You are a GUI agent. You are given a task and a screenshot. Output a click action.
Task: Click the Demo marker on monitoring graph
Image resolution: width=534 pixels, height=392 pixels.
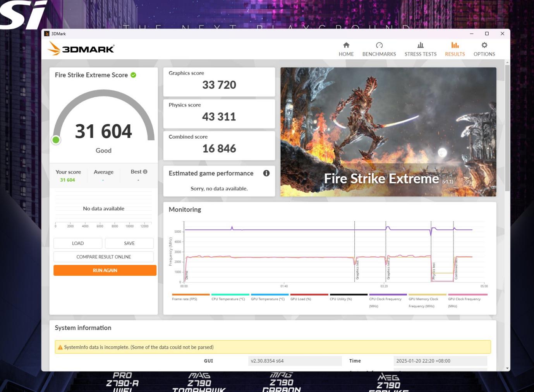pos(187,275)
